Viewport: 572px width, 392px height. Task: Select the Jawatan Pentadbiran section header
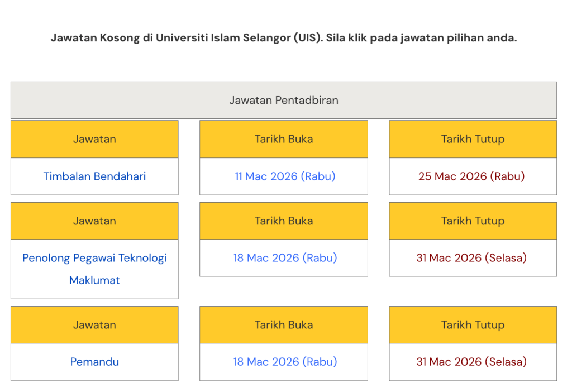pos(284,101)
